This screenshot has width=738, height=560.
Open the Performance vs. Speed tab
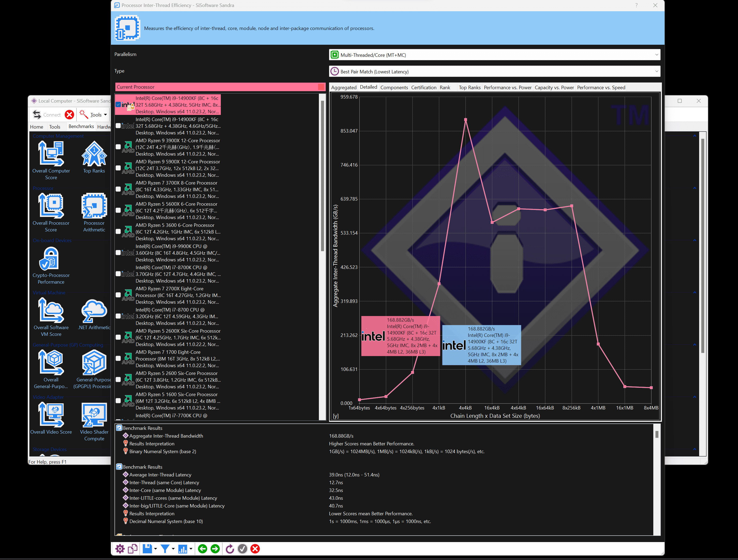pyautogui.click(x=601, y=87)
